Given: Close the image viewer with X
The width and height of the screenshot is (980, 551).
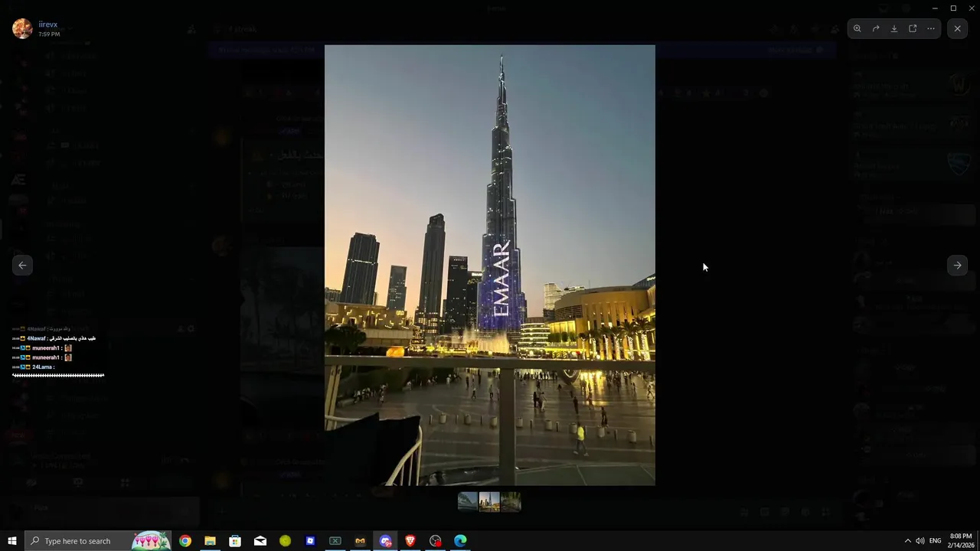Looking at the screenshot, I should click(x=957, y=28).
